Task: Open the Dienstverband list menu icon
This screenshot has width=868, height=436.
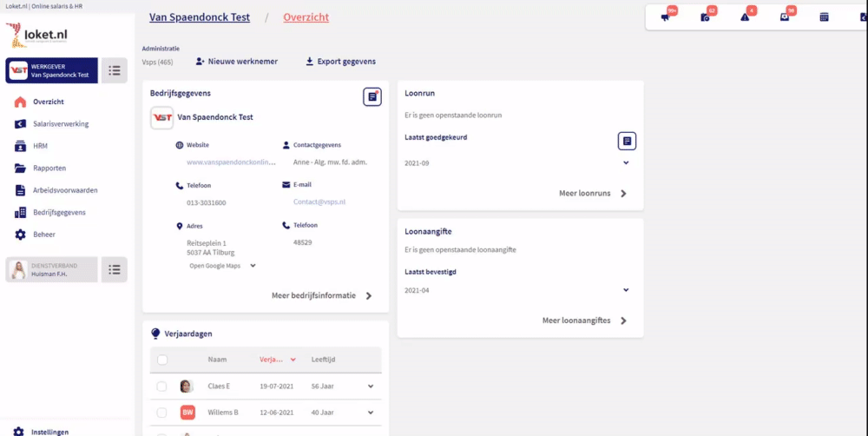Action: pos(114,269)
